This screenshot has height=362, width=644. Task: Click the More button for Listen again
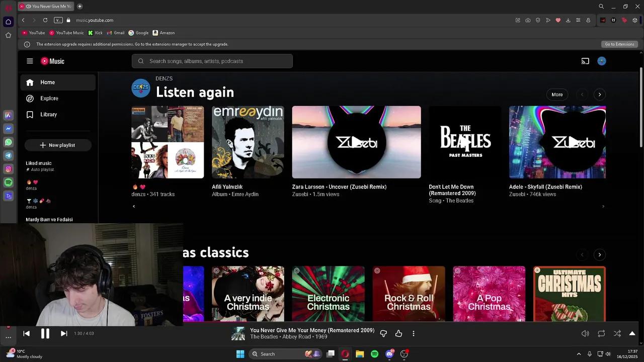tap(557, 95)
